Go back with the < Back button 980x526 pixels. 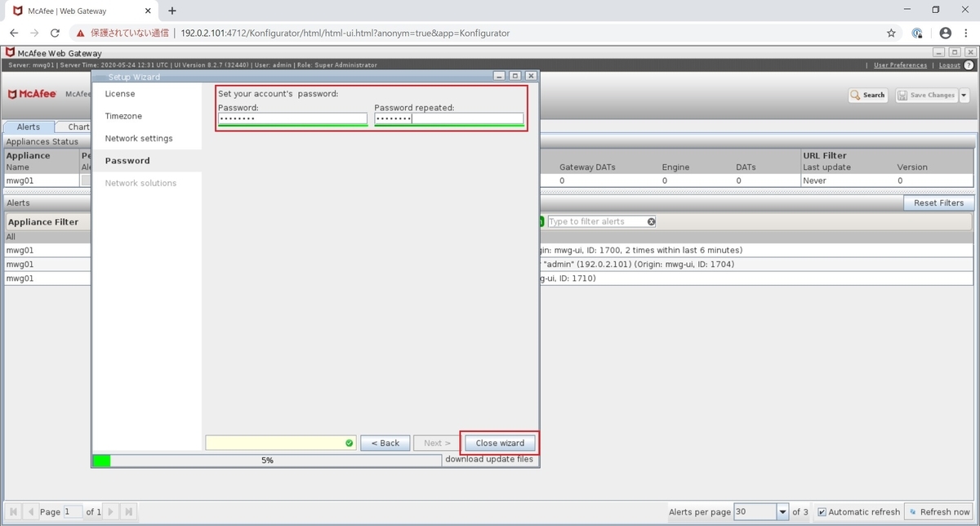pos(385,443)
